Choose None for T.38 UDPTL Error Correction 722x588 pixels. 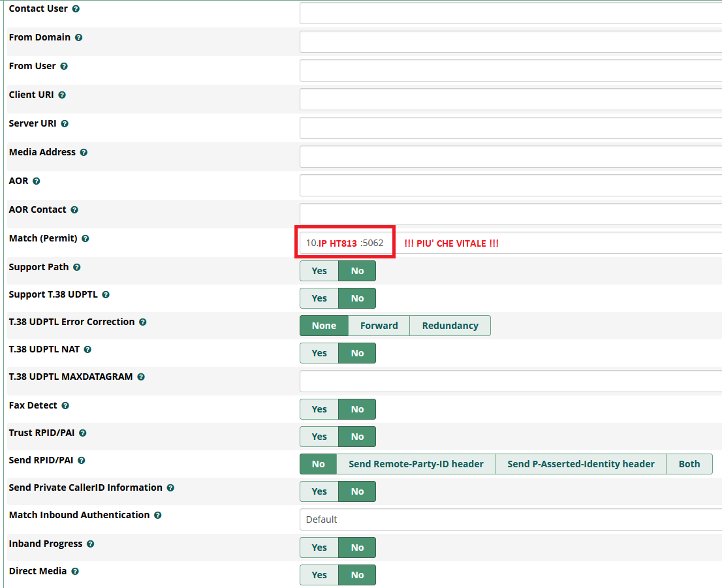(x=324, y=326)
